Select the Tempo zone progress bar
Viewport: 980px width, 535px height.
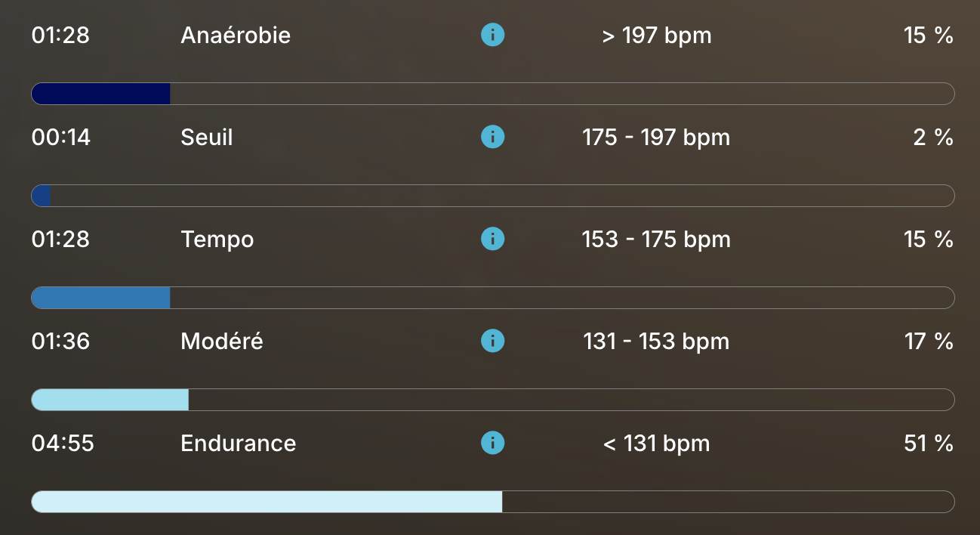[x=492, y=298]
